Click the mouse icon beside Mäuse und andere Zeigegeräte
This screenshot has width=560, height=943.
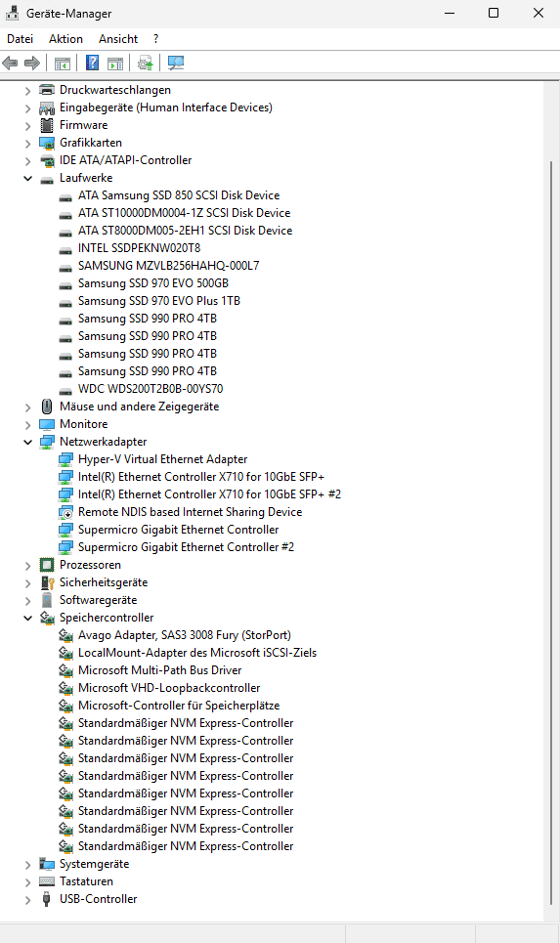pyautogui.click(x=47, y=407)
